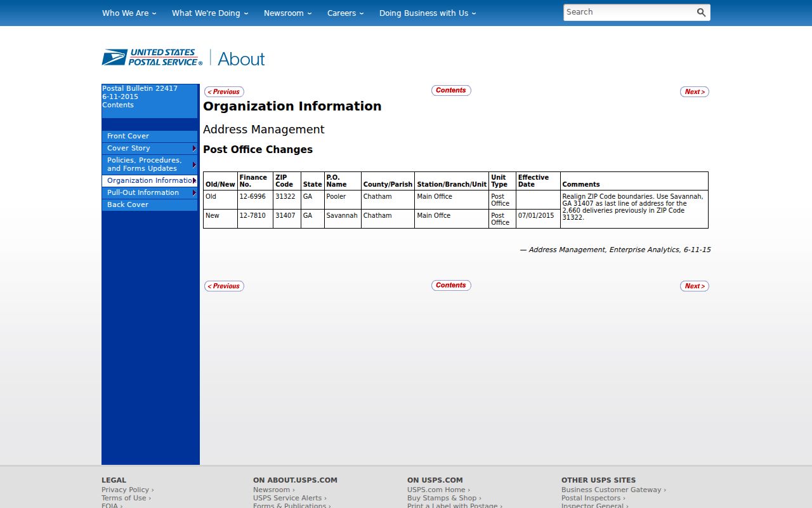Open Terms of Use footer link
This screenshot has height=508, width=812.
(x=126, y=498)
